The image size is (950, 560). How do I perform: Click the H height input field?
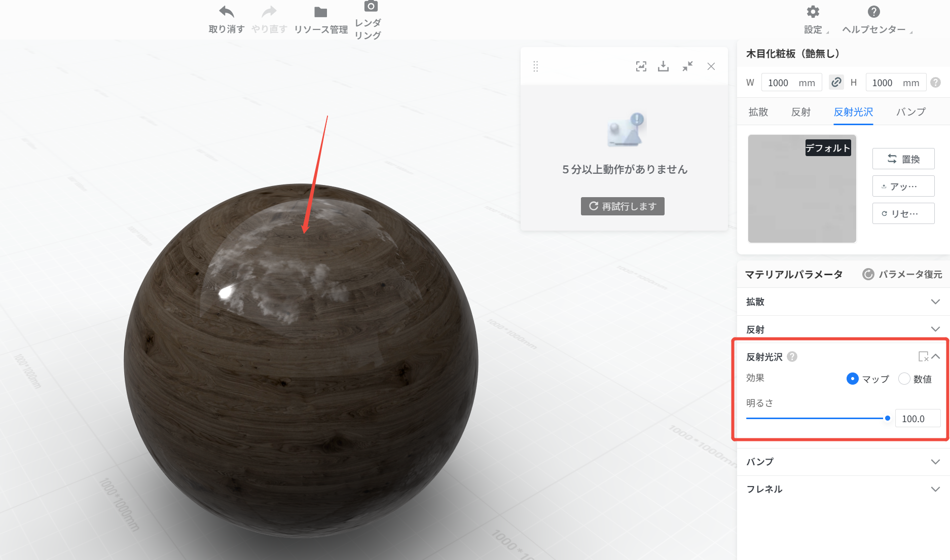click(x=896, y=83)
